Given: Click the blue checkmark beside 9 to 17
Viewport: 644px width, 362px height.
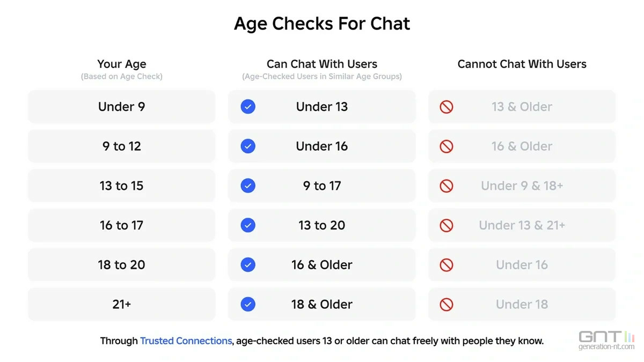Looking at the screenshot, I should click(248, 186).
